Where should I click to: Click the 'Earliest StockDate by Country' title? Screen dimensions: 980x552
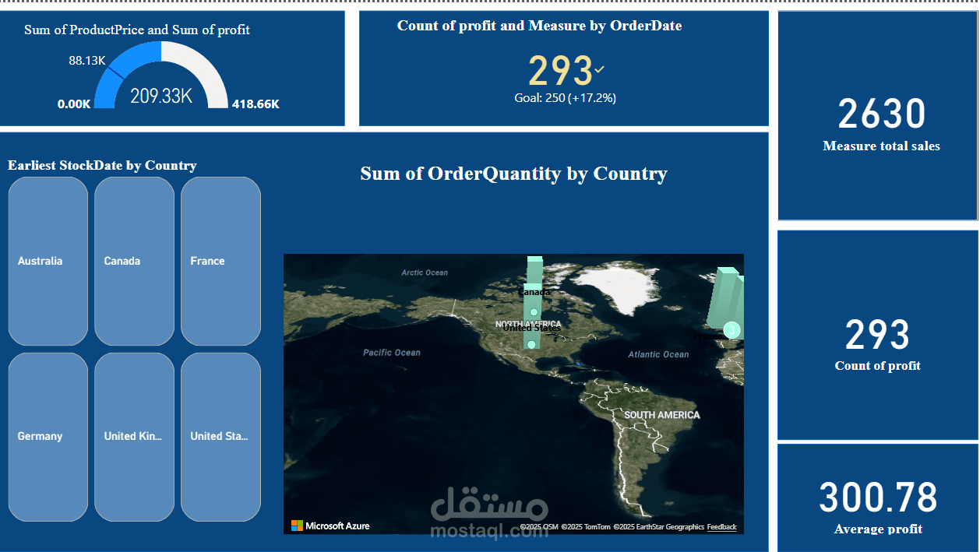point(102,165)
